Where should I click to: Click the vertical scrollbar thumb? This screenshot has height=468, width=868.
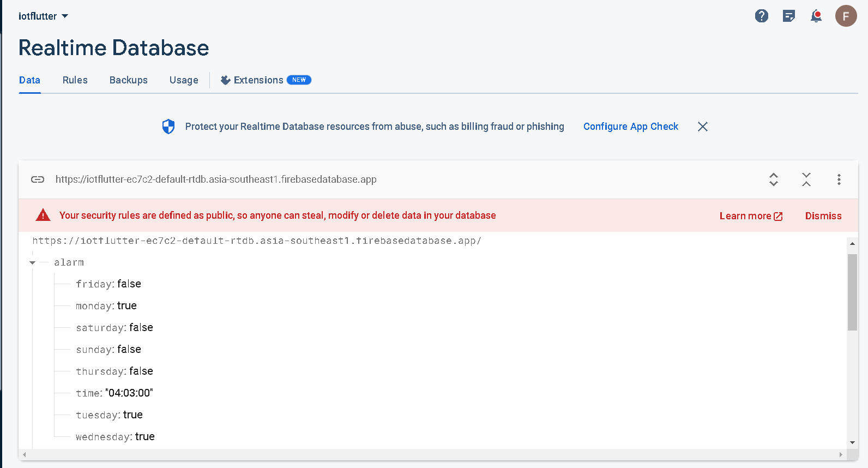(852, 292)
